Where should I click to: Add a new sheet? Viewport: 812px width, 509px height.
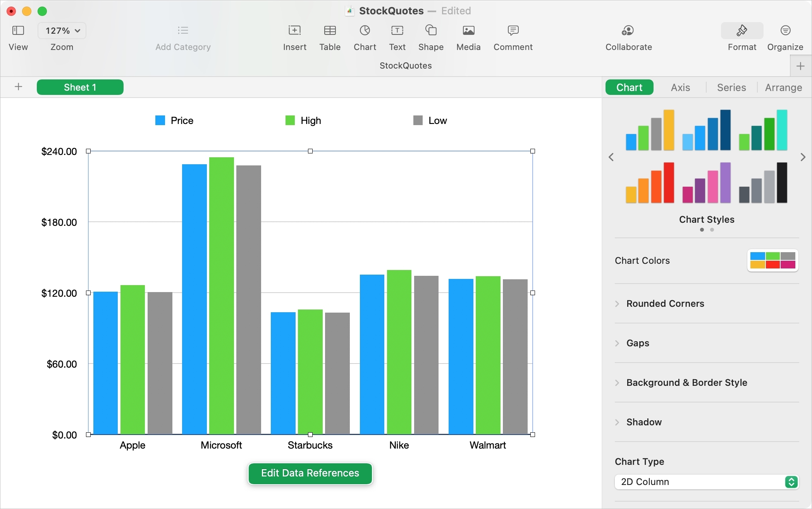pos(18,87)
